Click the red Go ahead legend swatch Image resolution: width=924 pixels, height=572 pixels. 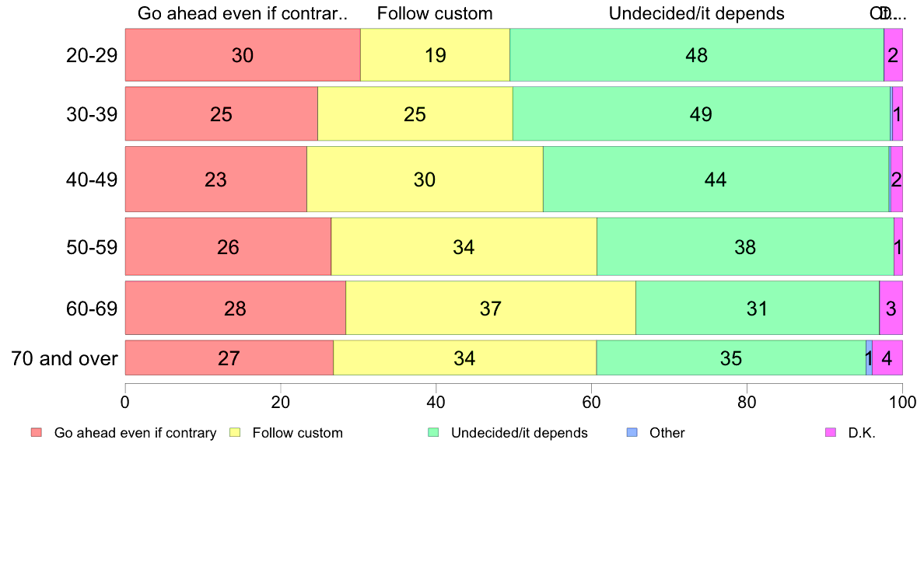37,432
